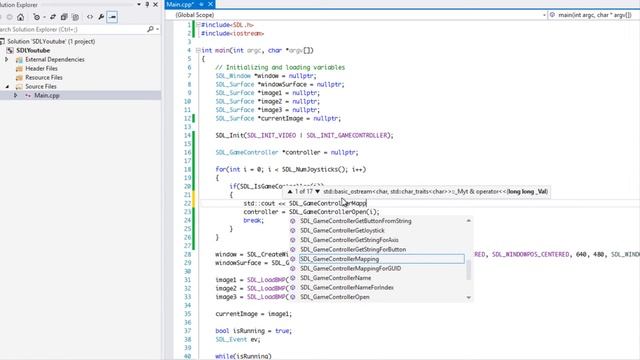Select the External Dependencies folder

pos(55,60)
